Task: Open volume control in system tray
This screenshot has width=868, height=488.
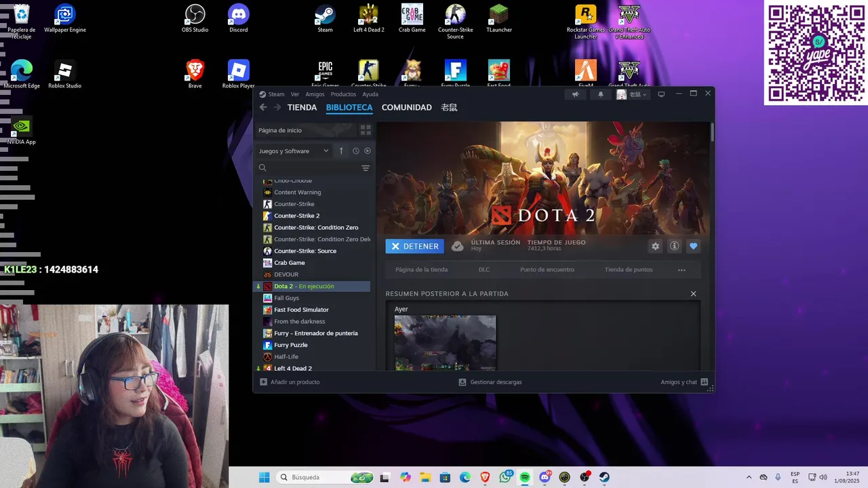Action: click(x=823, y=477)
